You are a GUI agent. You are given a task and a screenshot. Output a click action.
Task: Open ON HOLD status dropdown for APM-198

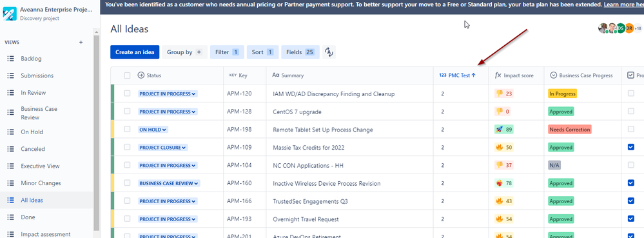coord(153,130)
